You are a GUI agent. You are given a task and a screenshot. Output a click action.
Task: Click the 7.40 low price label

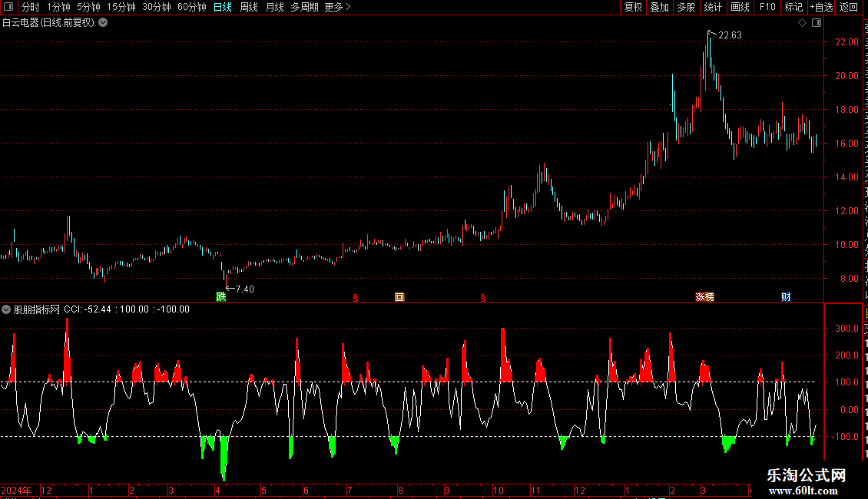pyautogui.click(x=245, y=289)
